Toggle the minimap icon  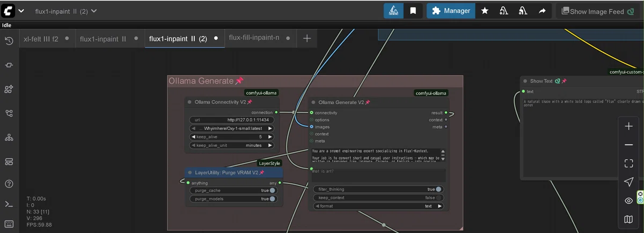(x=628, y=219)
